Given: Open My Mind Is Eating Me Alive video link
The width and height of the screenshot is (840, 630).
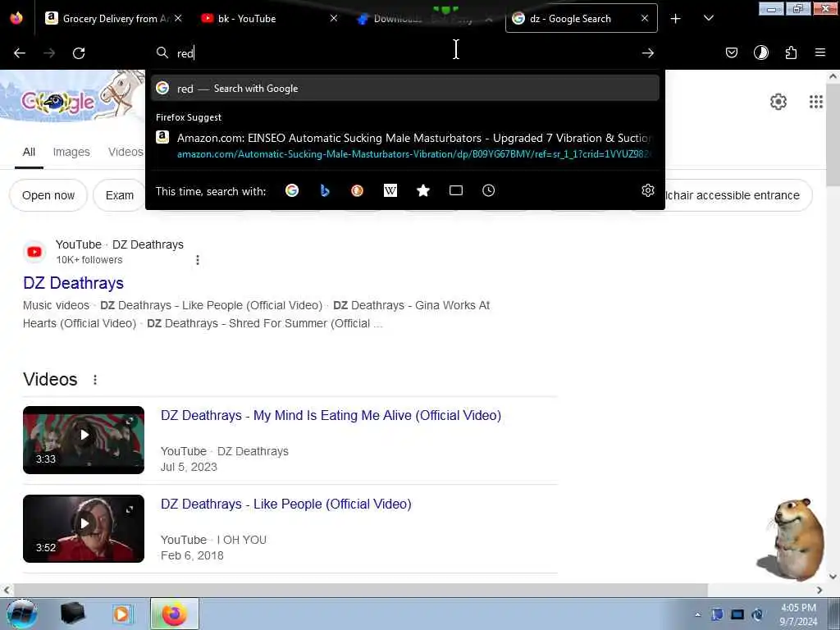Looking at the screenshot, I should coord(331,416).
